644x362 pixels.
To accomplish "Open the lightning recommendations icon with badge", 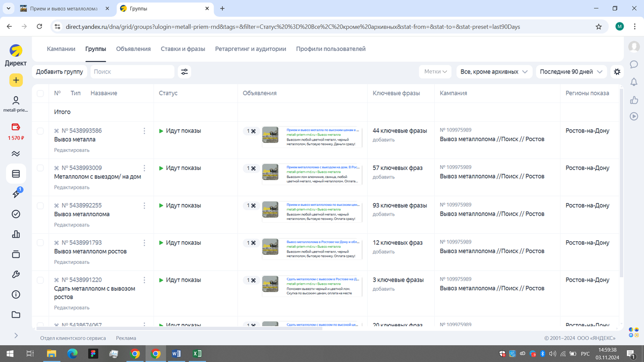I will coord(16,194).
